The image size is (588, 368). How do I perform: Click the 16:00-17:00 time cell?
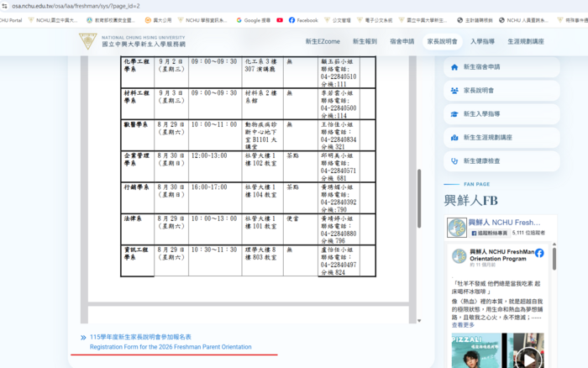point(215,198)
